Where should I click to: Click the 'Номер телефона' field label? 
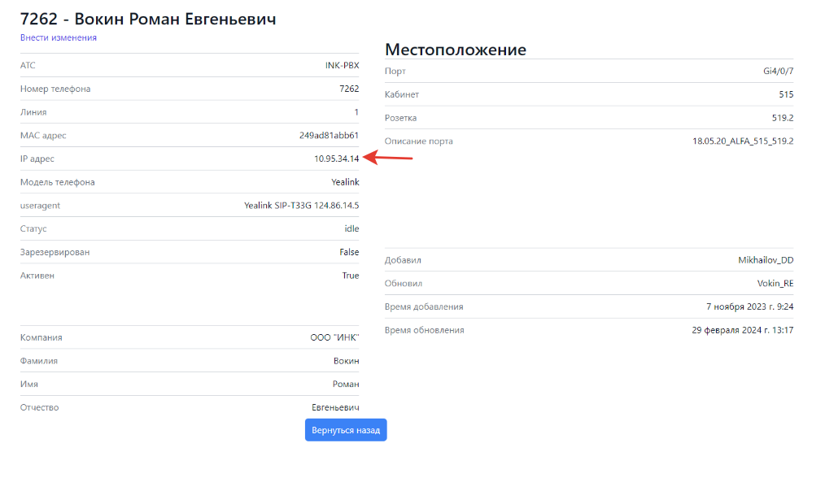(55, 89)
